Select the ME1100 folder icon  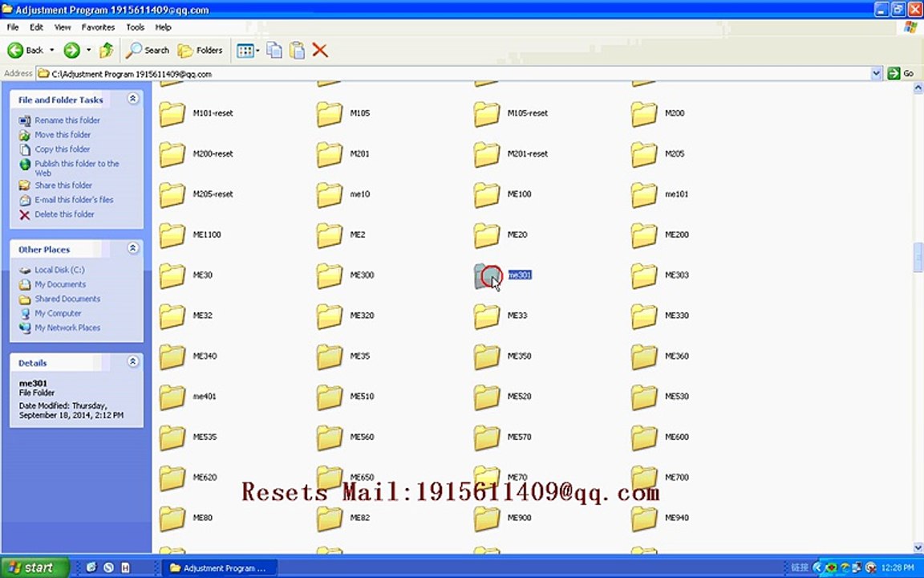(172, 235)
